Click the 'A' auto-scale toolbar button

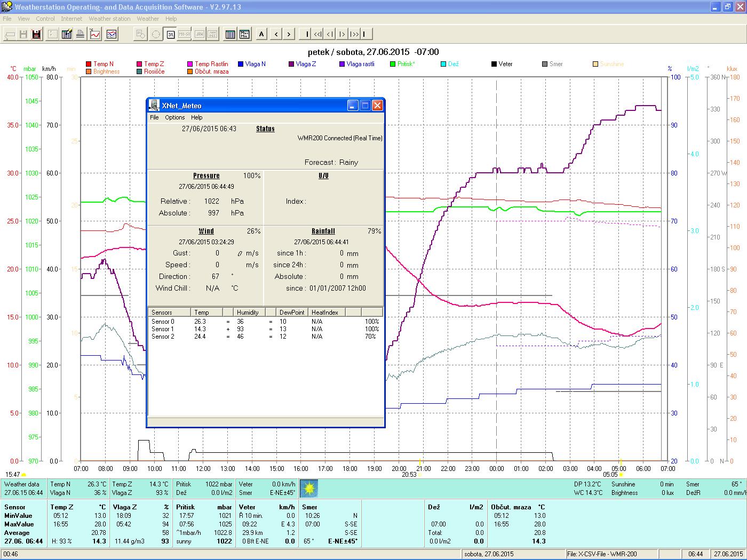[x=261, y=34]
